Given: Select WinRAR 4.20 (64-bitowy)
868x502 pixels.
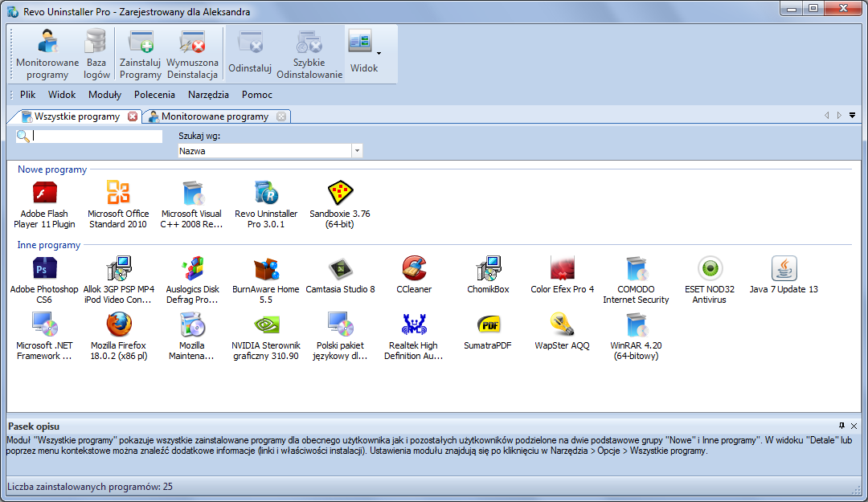Looking at the screenshot, I should point(636,336).
